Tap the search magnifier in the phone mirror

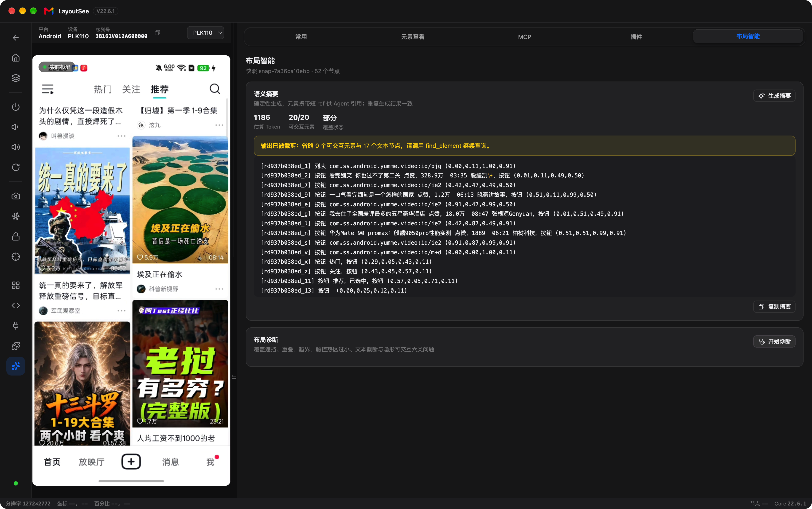click(215, 89)
